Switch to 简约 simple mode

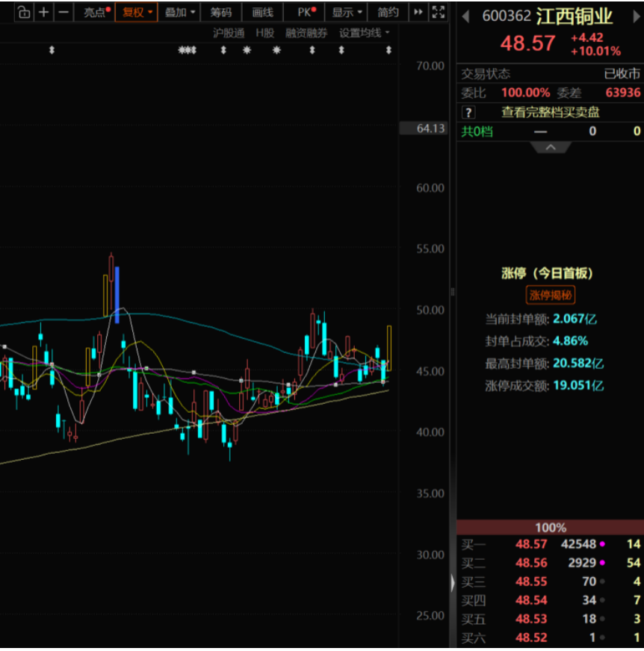point(388,13)
